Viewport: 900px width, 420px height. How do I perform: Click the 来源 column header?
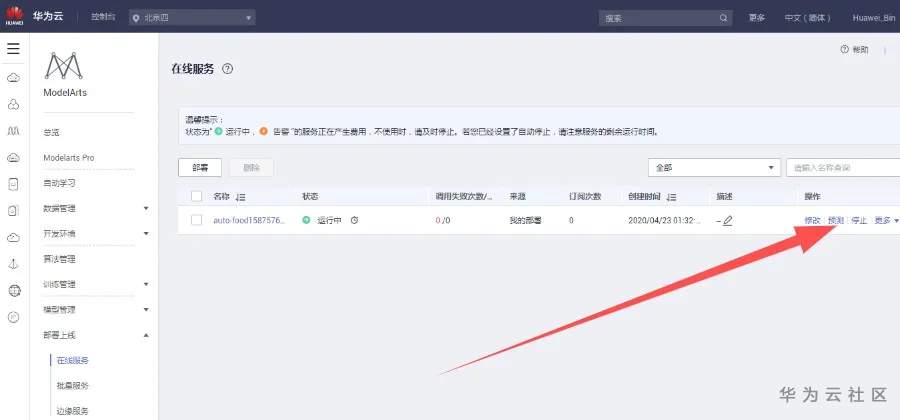click(517, 197)
